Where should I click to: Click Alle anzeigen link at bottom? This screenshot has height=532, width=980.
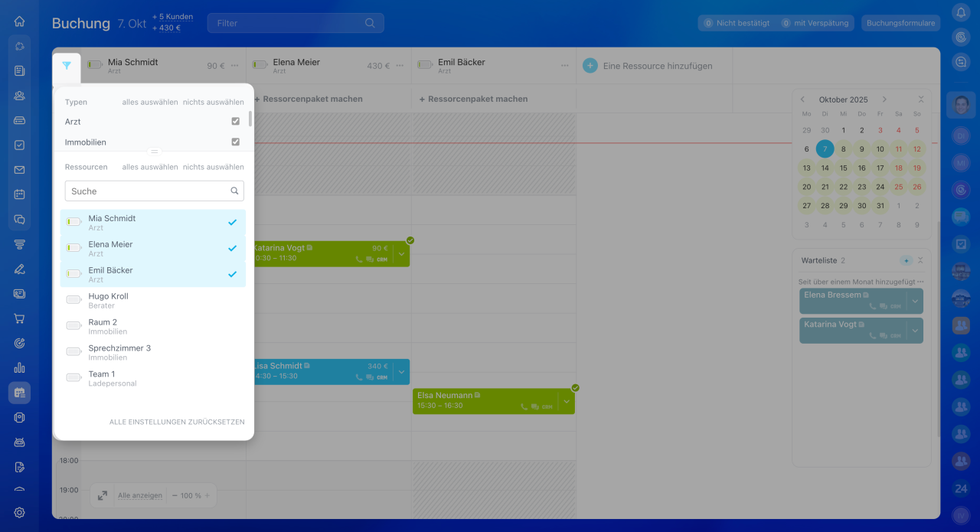[140, 495]
